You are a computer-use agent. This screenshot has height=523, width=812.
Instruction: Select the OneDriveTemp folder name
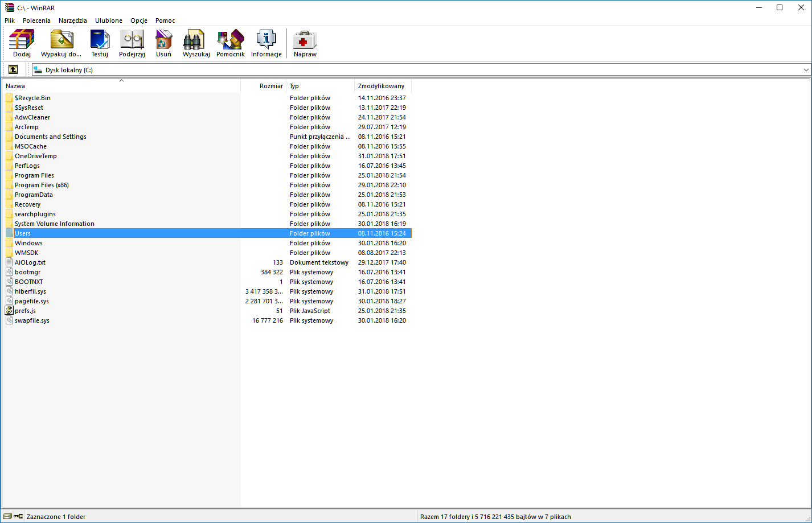(36, 156)
